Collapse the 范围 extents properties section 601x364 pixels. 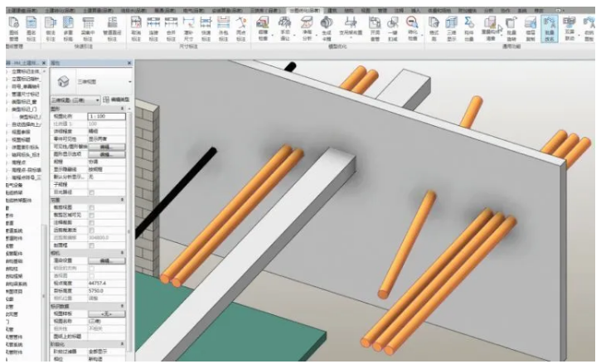(x=122, y=200)
